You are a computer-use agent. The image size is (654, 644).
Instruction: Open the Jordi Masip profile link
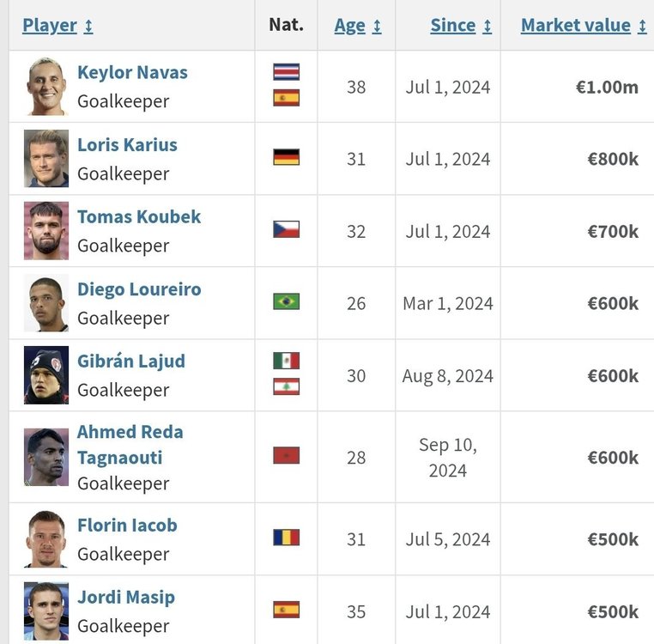click(x=126, y=598)
